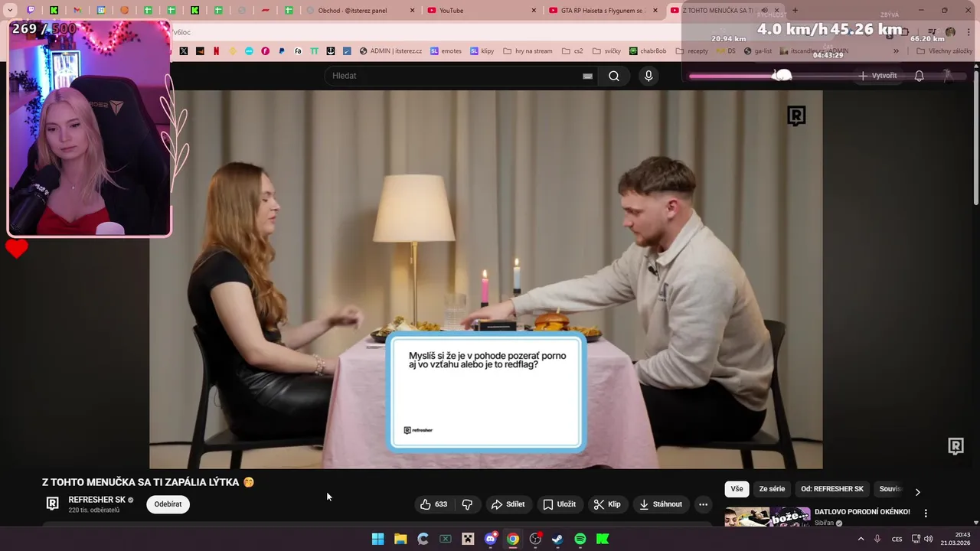Start voice search with the microphone icon
Image resolution: width=980 pixels, height=551 pixels.
tap(648, 76)
